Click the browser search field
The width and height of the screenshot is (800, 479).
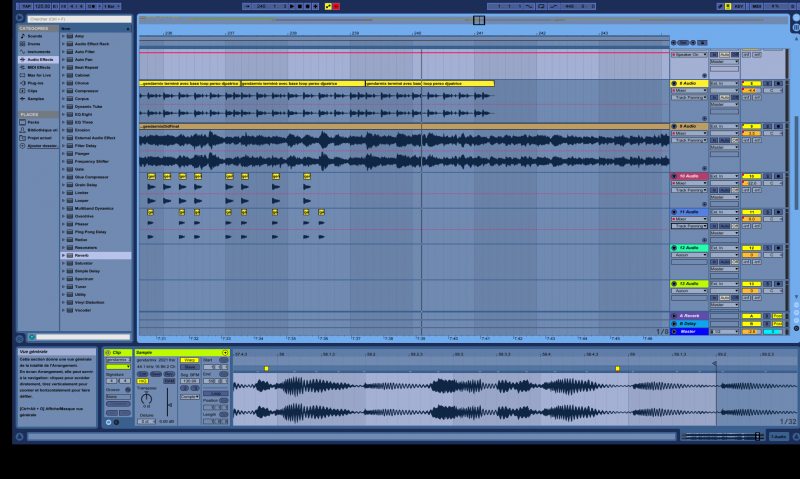(70, 19)
